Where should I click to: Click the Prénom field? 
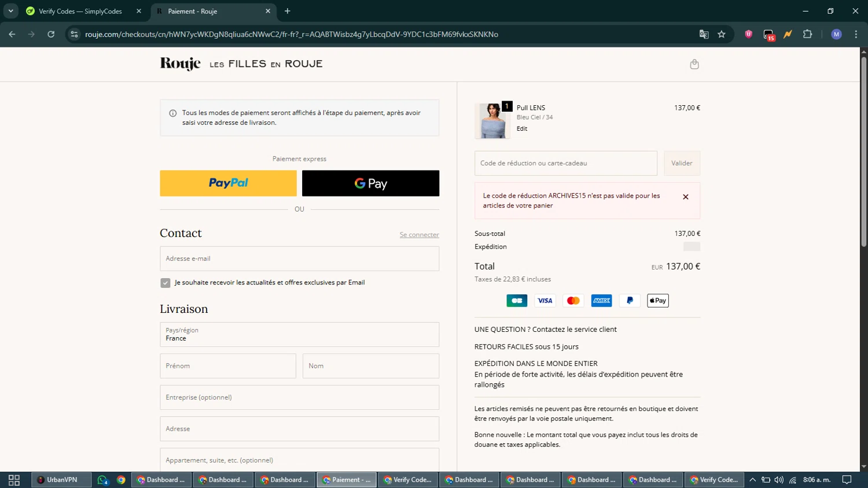[228, 366]
